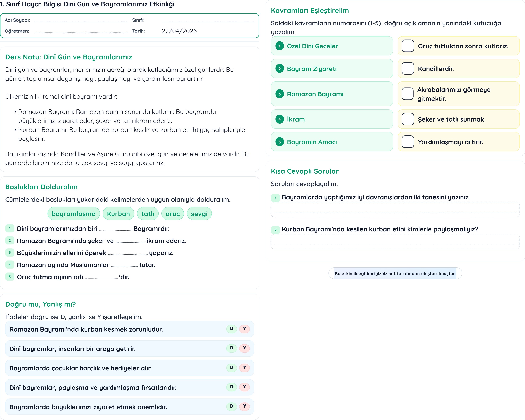This screenshot has width=525, height=420.
Task: Click number 3 circle on Ramazan Bayramı
Action: click(x=279, y=94)
